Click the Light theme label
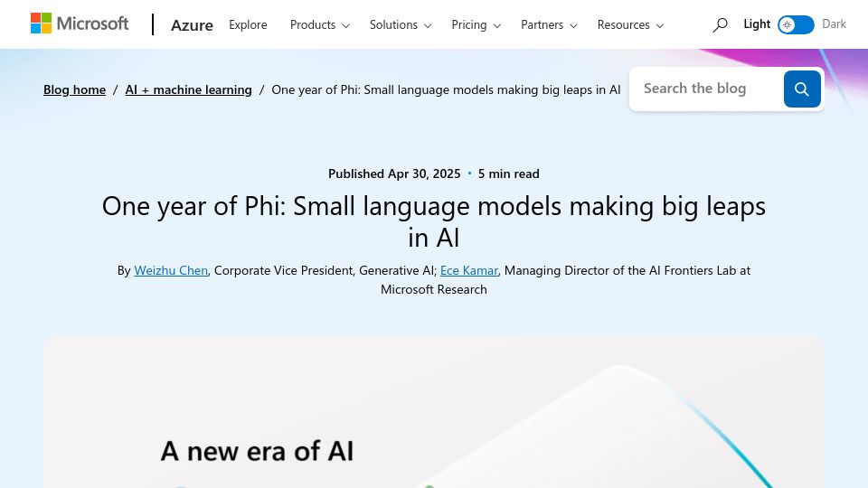Viewport: 868px width, 488px height. (x=757, y=23)
